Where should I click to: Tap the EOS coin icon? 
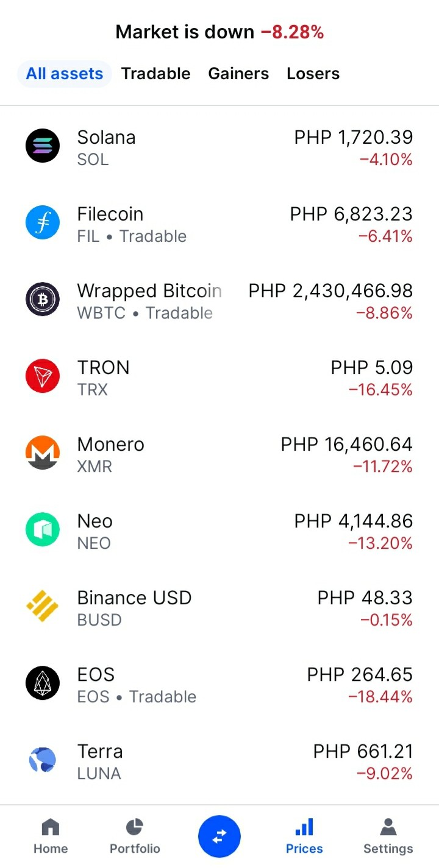[x=43, y=683]
